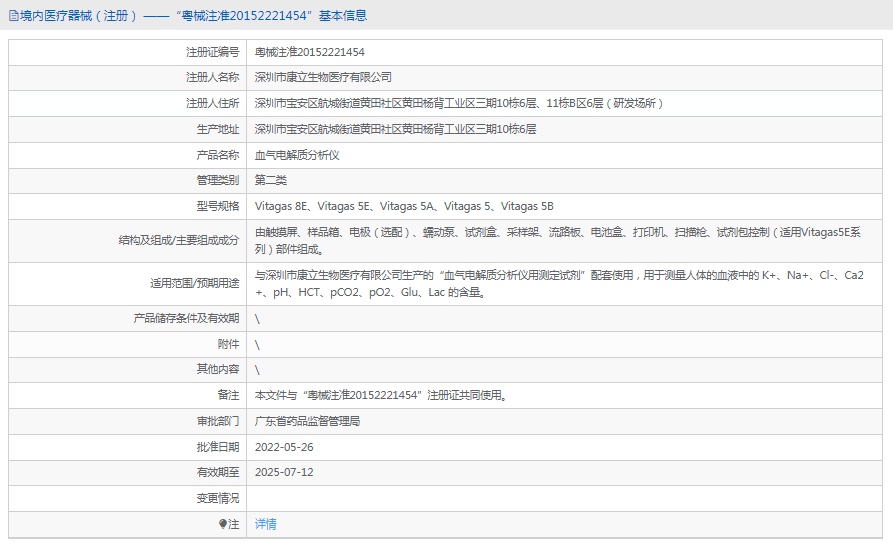
Task: Click the 生产地址 label
Action: (x=218, y=129)
